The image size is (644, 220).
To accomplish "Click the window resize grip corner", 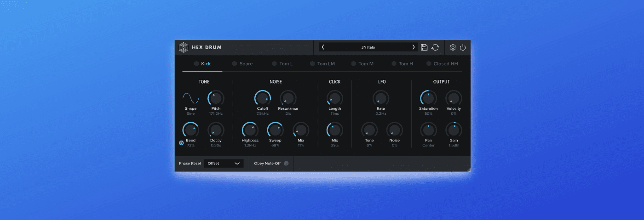I will coord(468,169).
